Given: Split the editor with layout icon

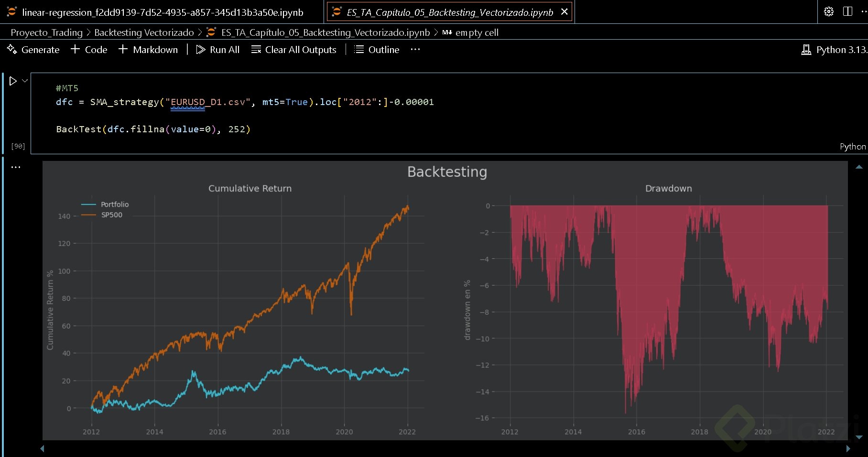Looking at the screenshot, I should point(847,12).
